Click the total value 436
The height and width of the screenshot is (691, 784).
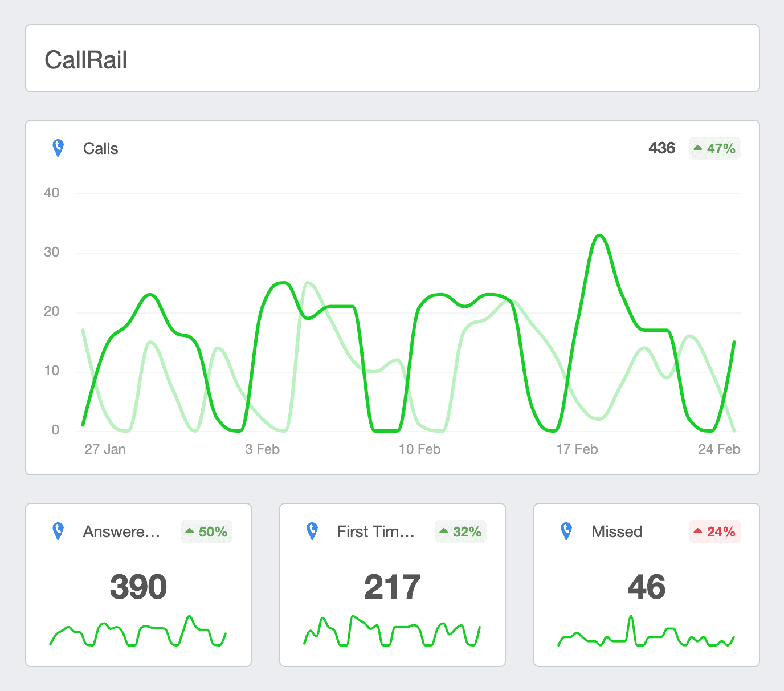point(661,148)
